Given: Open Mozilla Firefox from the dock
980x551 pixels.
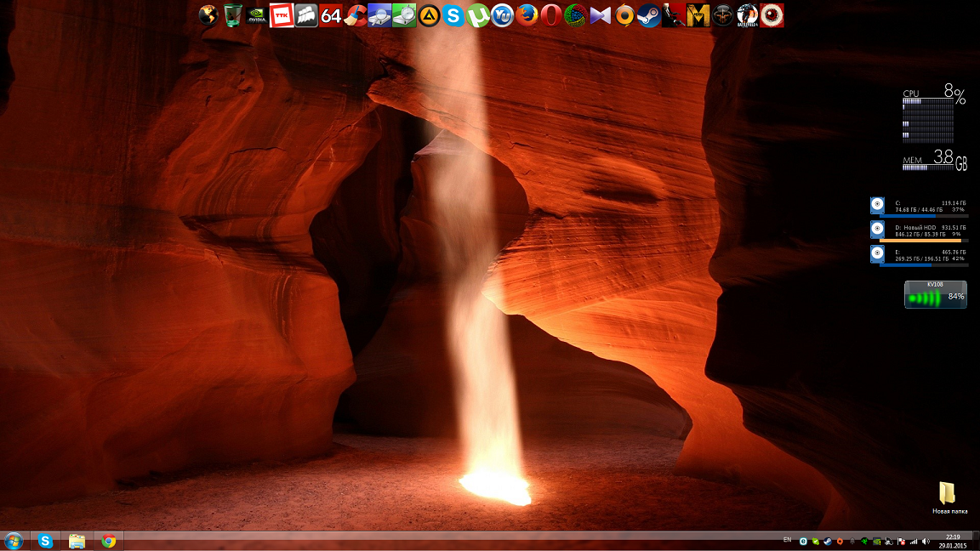Looking at the screenshot, I should pos(527,14).
